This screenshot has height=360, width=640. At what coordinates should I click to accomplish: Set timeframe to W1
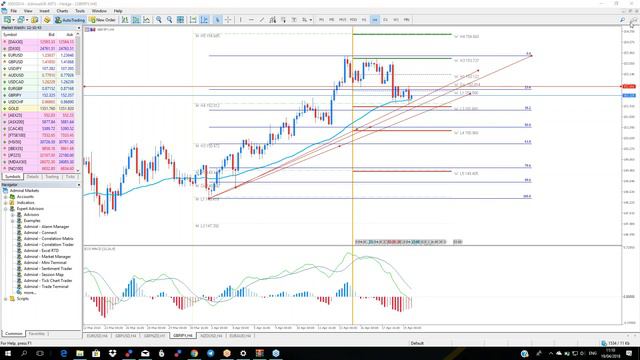[396, 20]
